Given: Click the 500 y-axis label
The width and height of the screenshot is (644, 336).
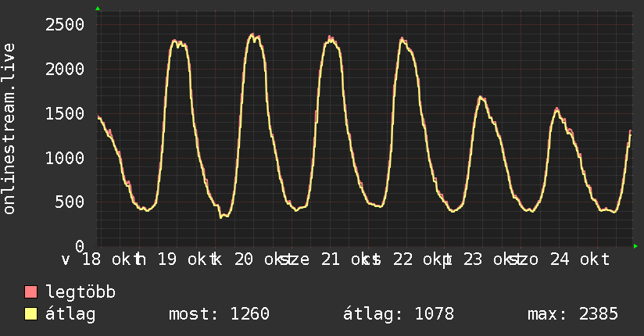Looking at the screenshot, I should [70, 202].
